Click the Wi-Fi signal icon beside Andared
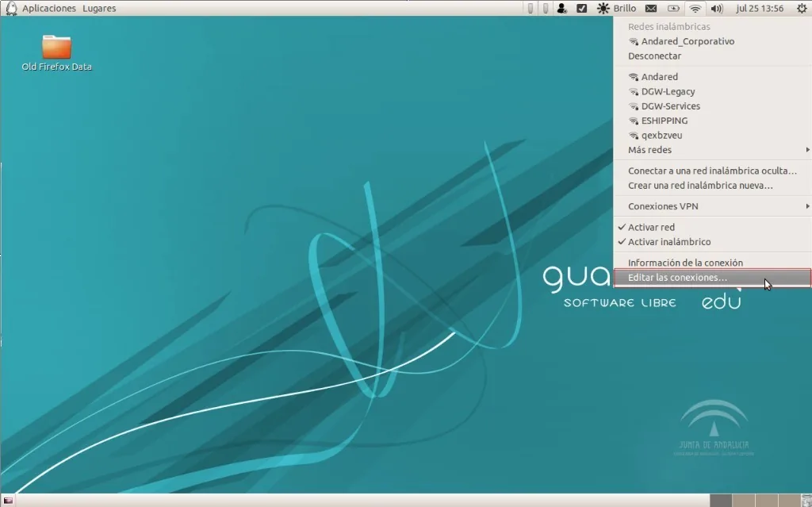 (x=634, y=77)
